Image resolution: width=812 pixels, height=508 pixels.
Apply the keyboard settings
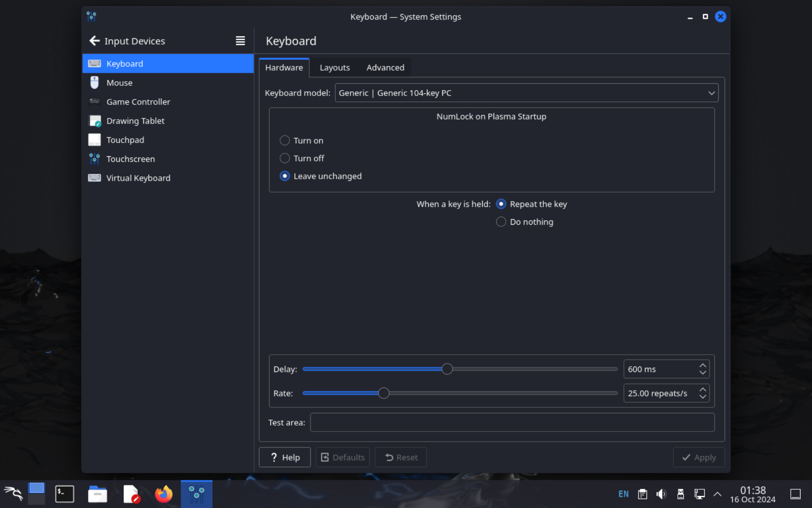click(x=698, y=457)
